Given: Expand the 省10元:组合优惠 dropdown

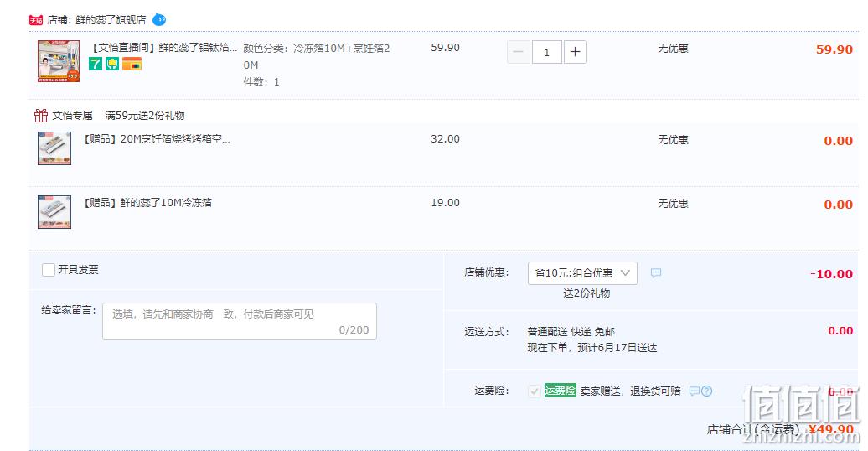Looking at the screenshot, I should [582, 273].
